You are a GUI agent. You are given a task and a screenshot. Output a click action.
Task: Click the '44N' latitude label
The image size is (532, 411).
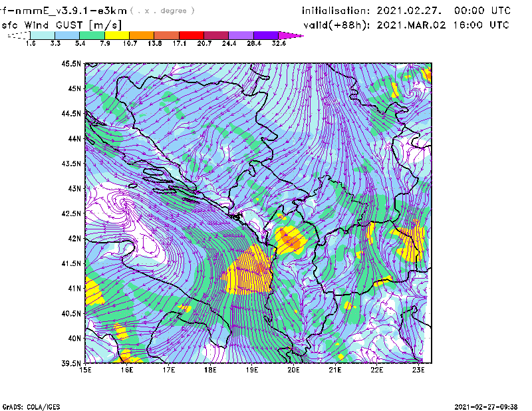74,138
